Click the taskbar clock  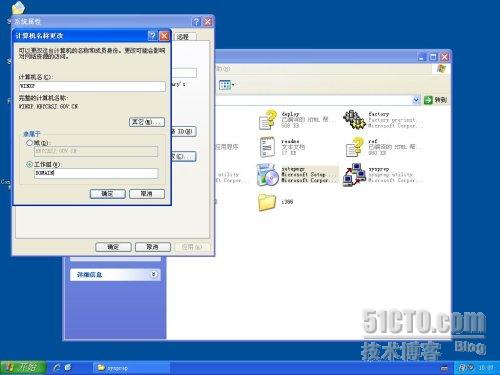(485, 368)
